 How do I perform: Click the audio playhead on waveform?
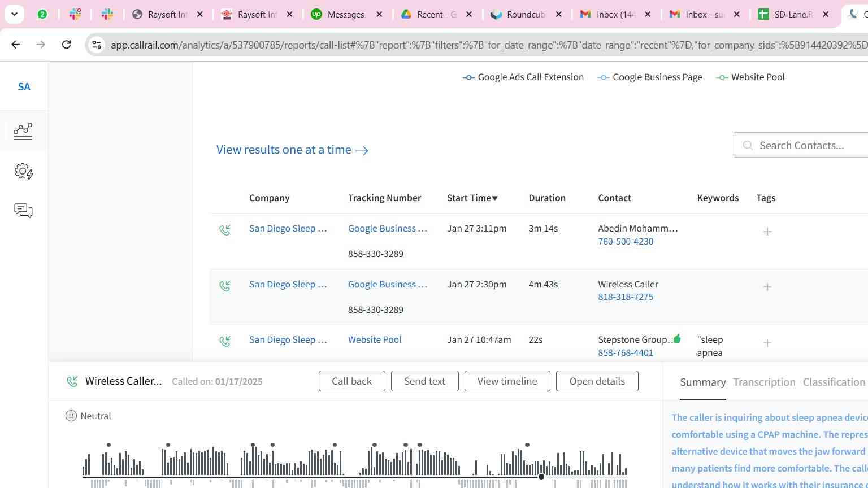(x=541, y=477)
